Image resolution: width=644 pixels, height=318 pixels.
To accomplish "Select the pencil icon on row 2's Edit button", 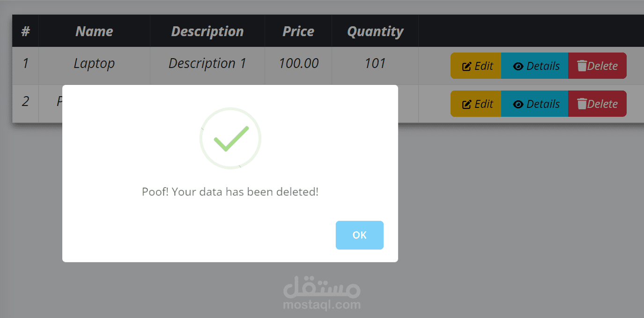I will [466, 104].
